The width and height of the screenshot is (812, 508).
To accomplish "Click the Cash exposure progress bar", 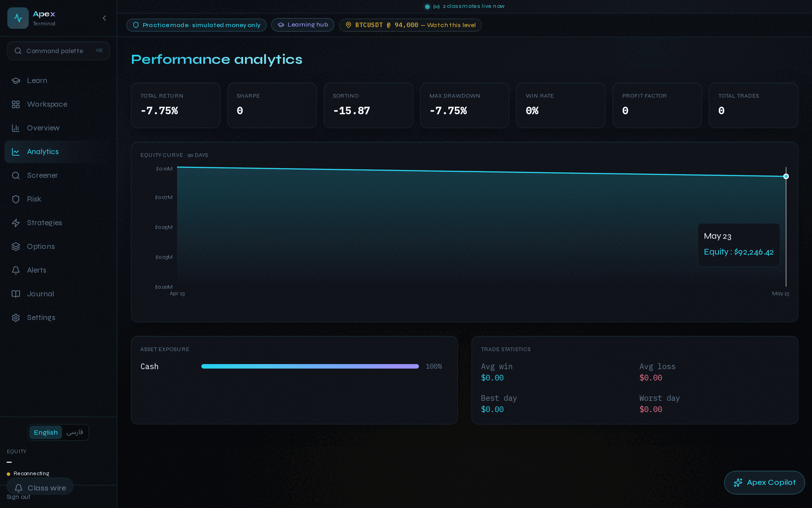I will pos(310,366).
